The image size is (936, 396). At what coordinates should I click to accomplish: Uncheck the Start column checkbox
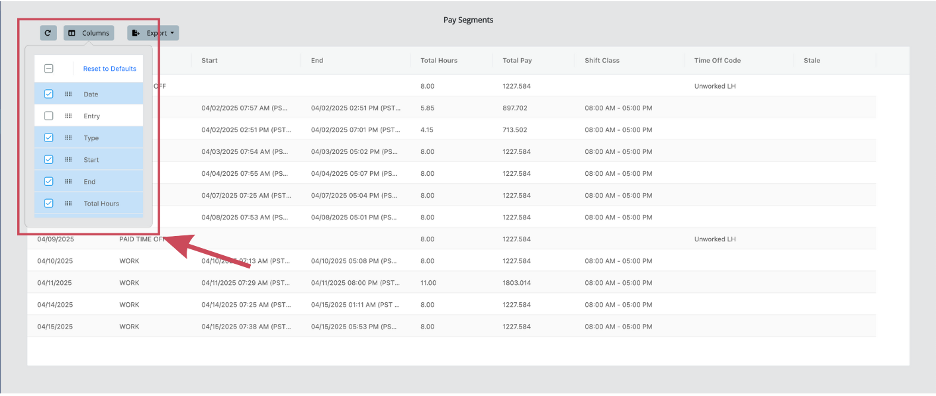click(49, 159)
